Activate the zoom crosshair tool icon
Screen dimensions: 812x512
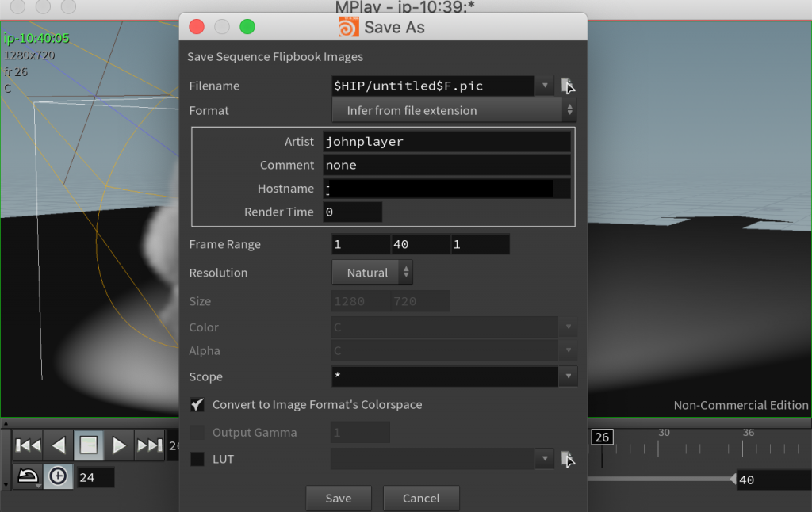pos(58,476)
